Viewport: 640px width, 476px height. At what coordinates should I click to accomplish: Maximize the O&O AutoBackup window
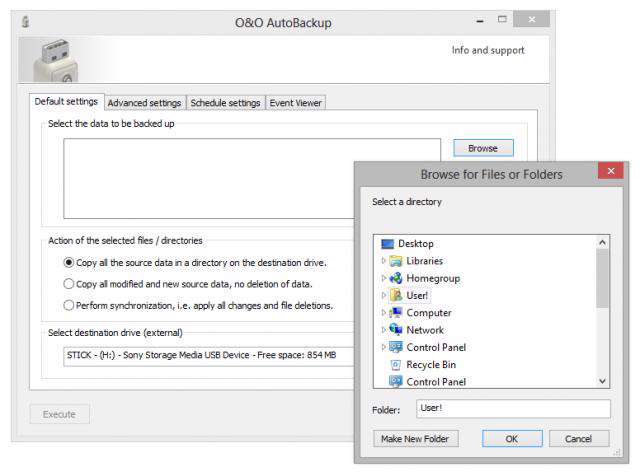click(x=502, y=19)
